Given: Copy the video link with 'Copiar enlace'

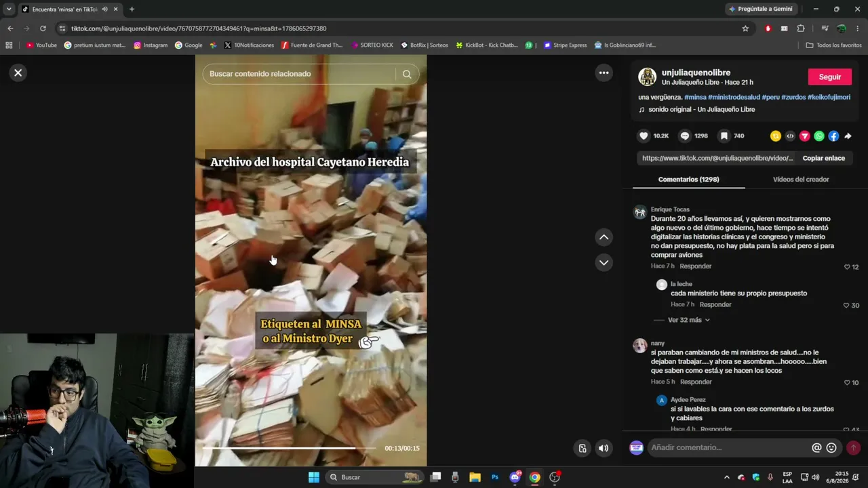Looking at the screenshot, I should coord(823,158).
